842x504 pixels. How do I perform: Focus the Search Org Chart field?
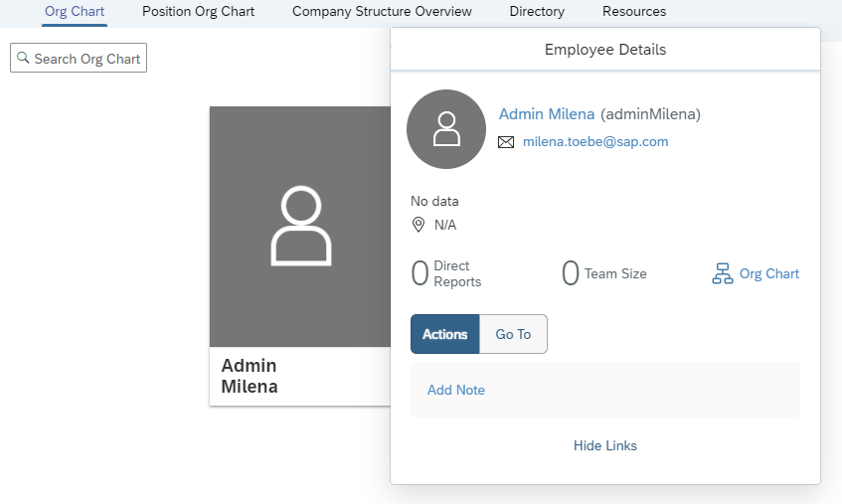(x=79, y=58)
